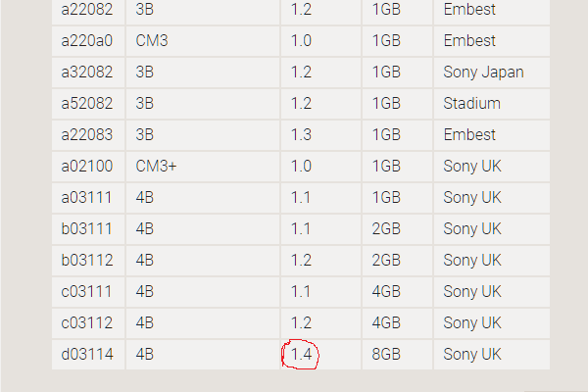Click the c03111 code cell
The image size is (588, 392).
pos(86,291)
